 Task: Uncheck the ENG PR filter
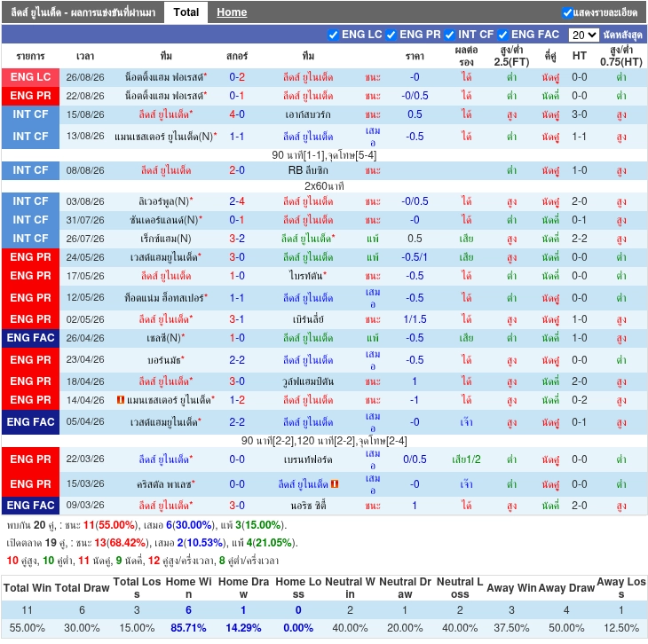click(391, 35)
